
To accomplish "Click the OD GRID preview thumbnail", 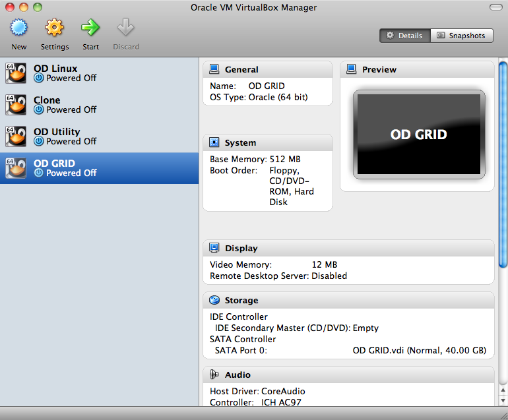I will click(x=419, y=135).
